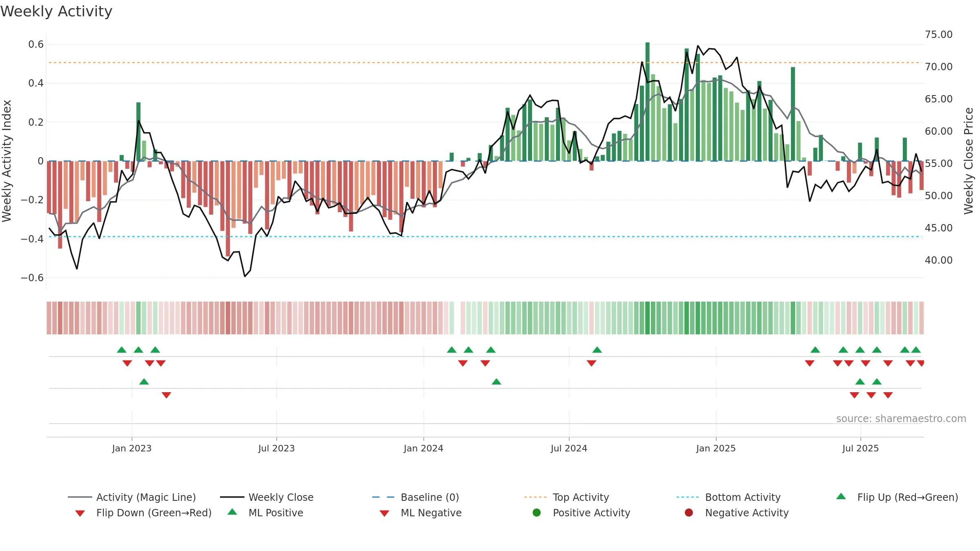Image resolution: width=980 pixels, height=551 pixels.
Task: Click the ML Positive triangle between Jan and Jul 2024
Action: (x=496, y=382)
